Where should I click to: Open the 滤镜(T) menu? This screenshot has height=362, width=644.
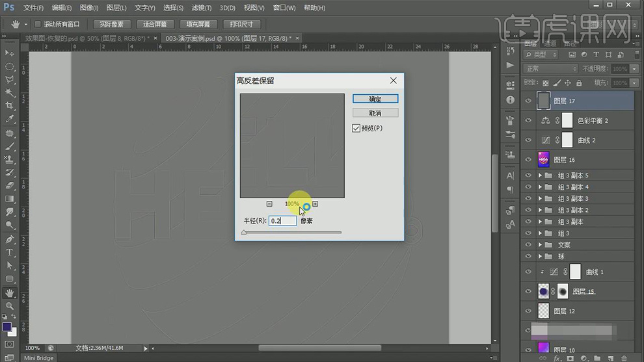pyautogui.click(x=202, y=8)
